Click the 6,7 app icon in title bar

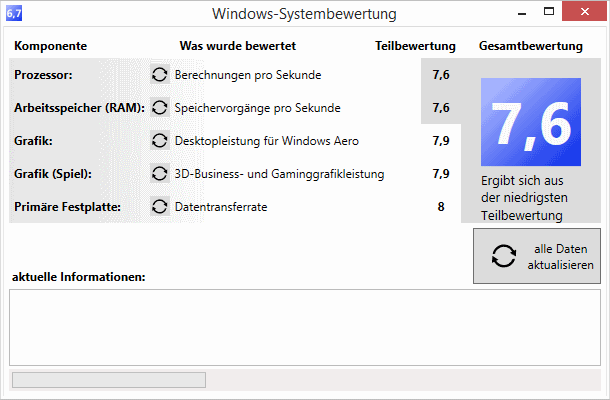coord(14,14)
